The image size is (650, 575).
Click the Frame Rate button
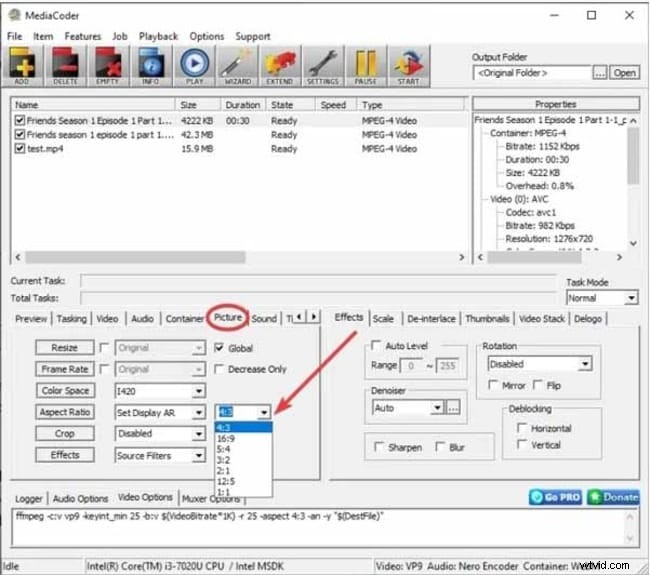point(65,369)
